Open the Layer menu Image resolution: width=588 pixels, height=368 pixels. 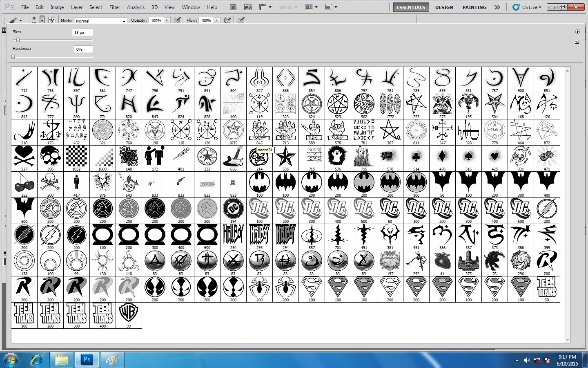pyautogui.click(x=77, y=7)
